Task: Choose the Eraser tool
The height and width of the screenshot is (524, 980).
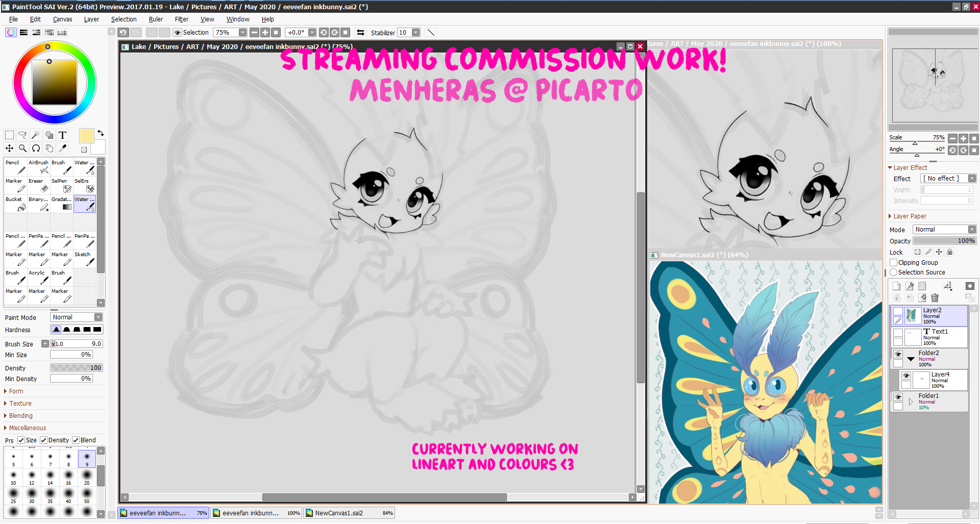Action: 39,186
